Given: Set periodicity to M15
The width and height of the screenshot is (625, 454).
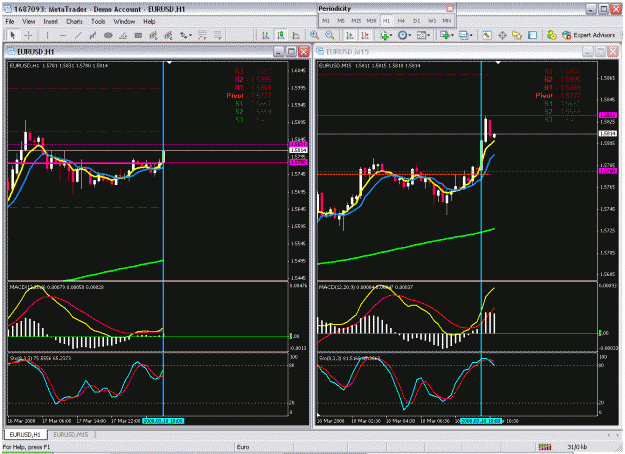Looking at the screenshot, I should click(x=356, y=20).
